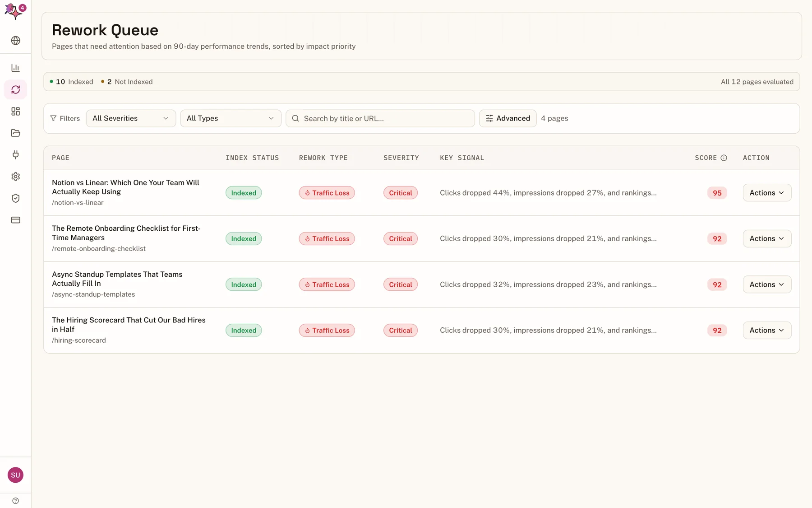
Task: Click Indexed badge in async-standup-templates row
Action: [x=244, y=284]
